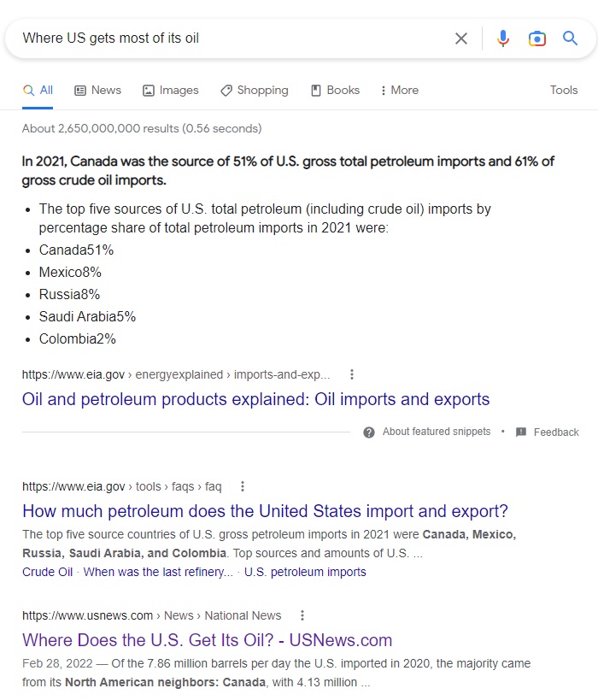Click the 'Russia8%' list item

pyautogui.click(x=69, y=295)
